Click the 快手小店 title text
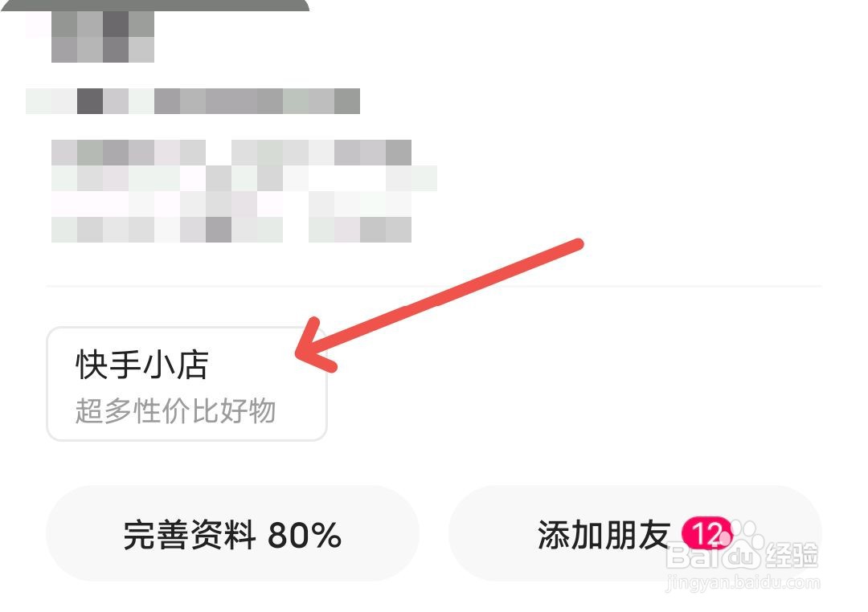 pyautogui.click(x=141, y=365)
